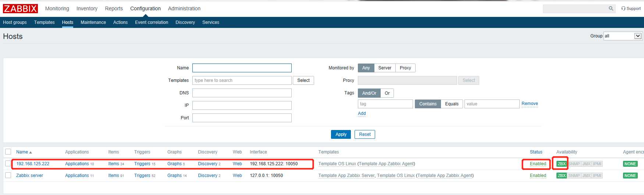Sort hosts by Status column
644x195 pixels.
pyautogui.click(x=536, y=152)
